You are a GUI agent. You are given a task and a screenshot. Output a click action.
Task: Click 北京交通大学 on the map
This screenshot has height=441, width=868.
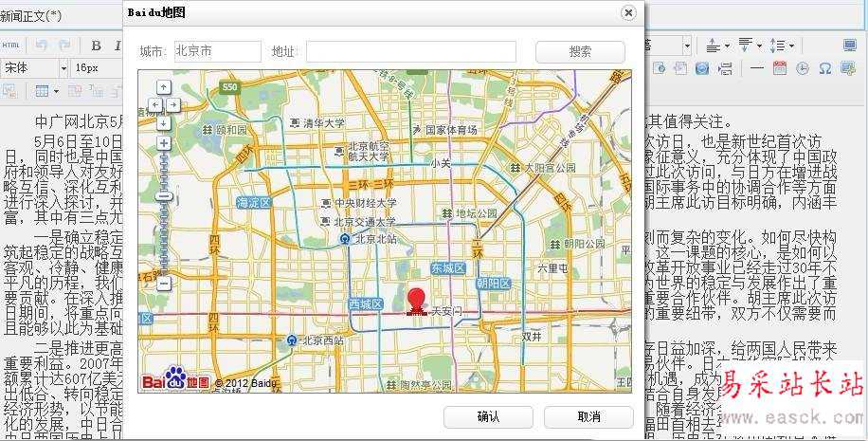(359, 222)
